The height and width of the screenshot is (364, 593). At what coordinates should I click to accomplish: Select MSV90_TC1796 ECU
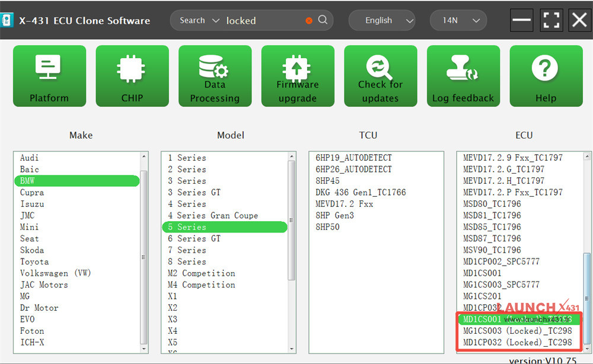tap(492, 250)
